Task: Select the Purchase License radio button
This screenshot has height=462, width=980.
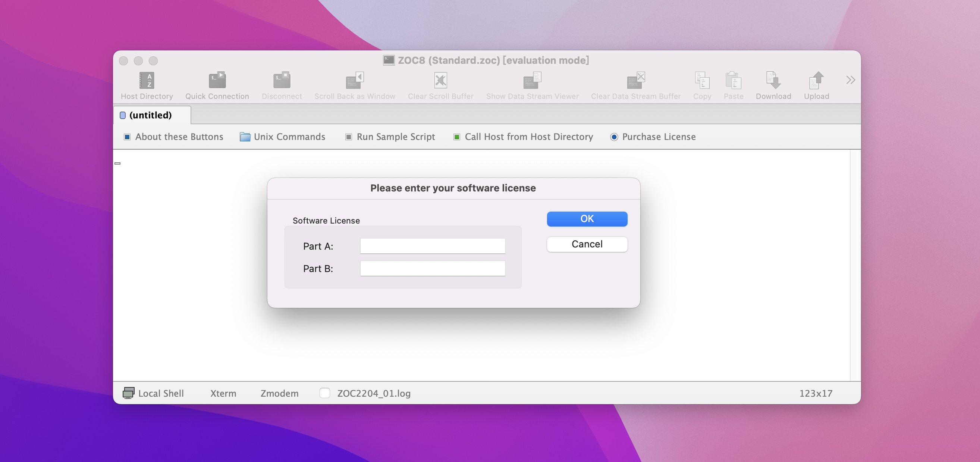Action: (x=614, y=137)
